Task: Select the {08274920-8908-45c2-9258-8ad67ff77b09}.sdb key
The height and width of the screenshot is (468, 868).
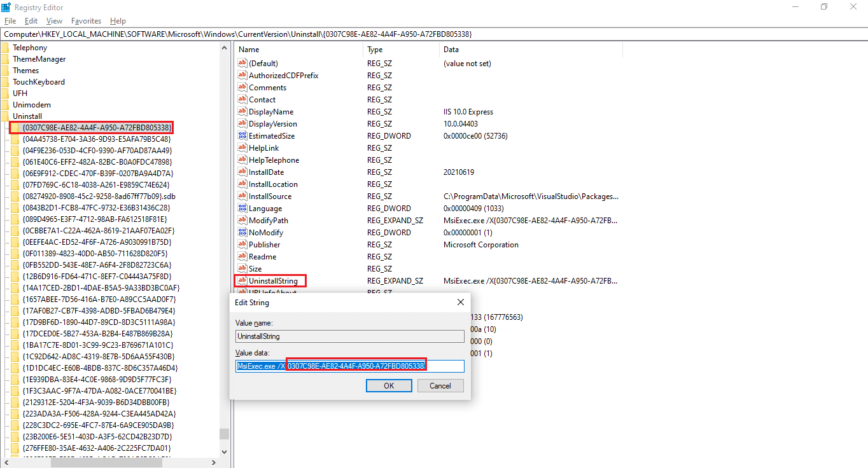Action: [x=99, y=196]
